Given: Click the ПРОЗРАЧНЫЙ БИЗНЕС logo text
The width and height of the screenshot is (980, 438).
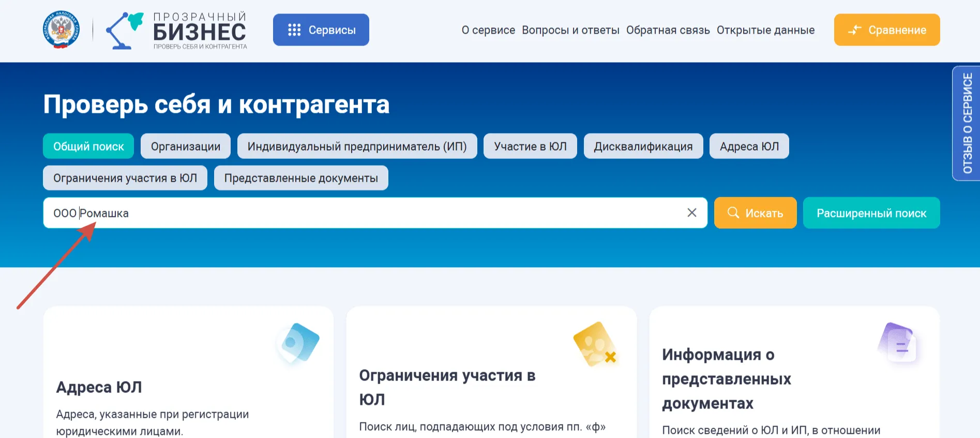Looking at the screenshot, I should click(x=200, y=31).
